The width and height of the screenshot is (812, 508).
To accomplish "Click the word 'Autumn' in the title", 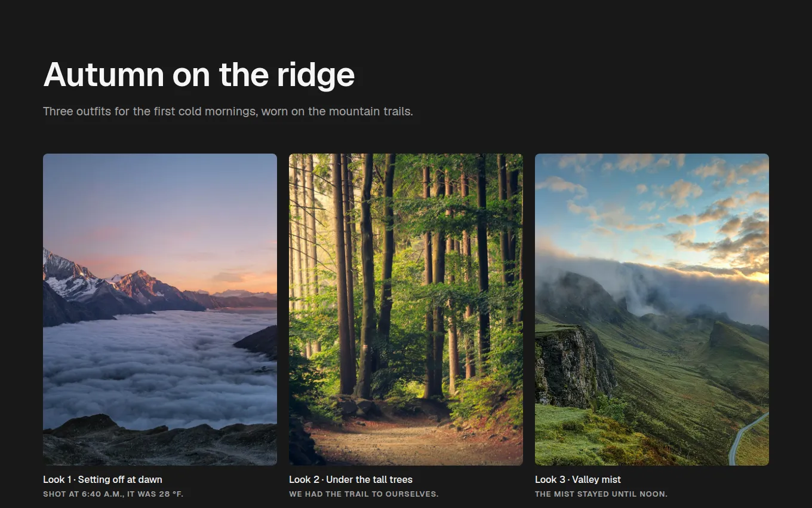I will pos(104,75).
